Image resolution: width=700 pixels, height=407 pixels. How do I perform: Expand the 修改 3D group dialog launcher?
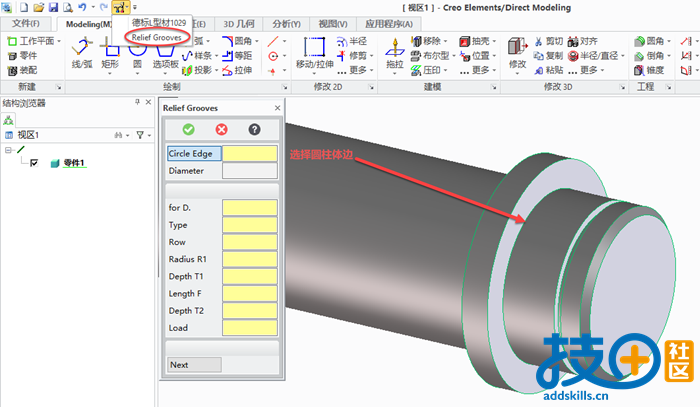622,87
